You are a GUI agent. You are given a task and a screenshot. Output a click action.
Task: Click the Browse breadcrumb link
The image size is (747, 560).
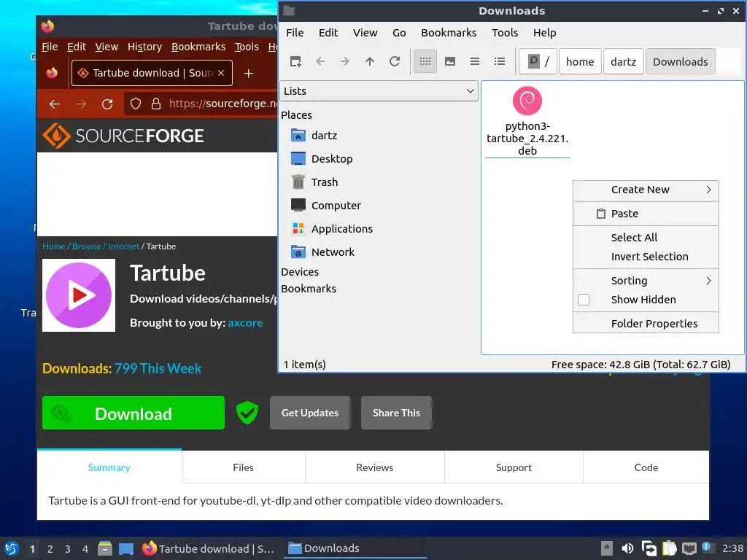(87, 246)
